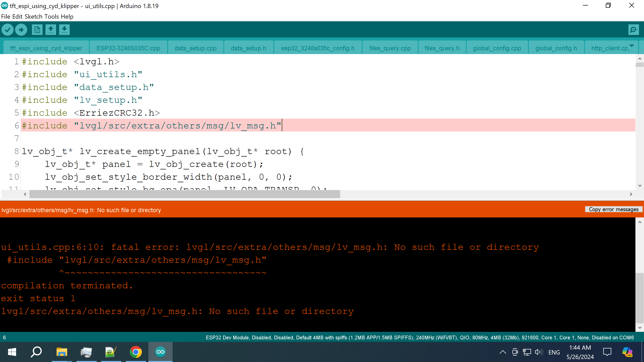Expand the tab list dropdown arrow
644x362 pixels.
point(631,46)
